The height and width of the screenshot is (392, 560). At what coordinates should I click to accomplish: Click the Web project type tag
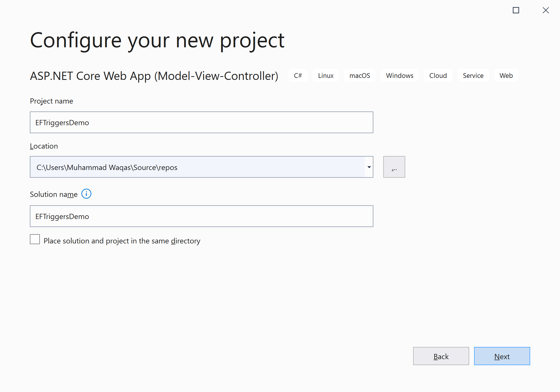[506, 75]
